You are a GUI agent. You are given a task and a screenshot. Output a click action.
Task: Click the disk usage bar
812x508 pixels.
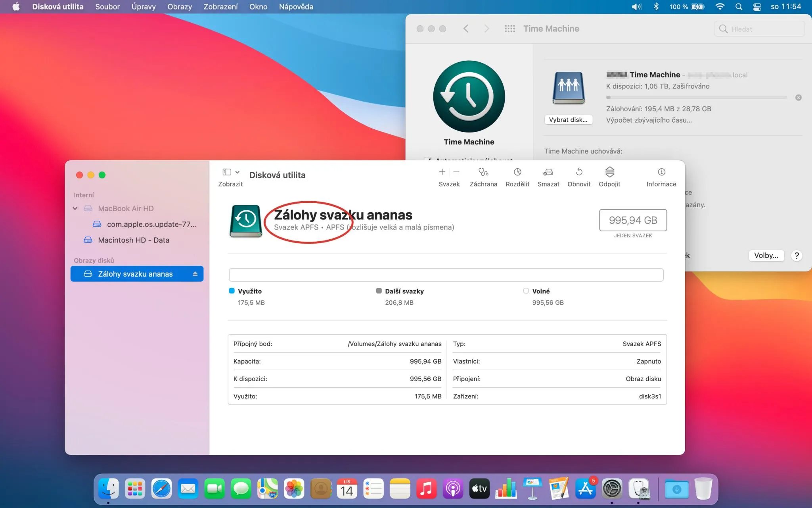tap(446, 275)
